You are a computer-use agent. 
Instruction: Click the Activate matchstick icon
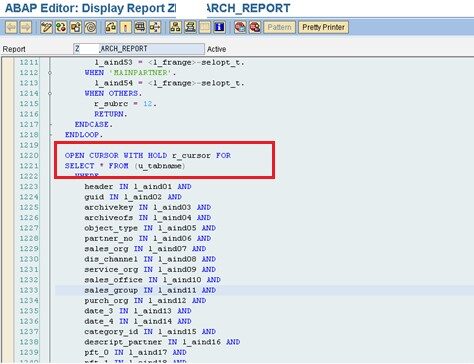pos(126,27)
